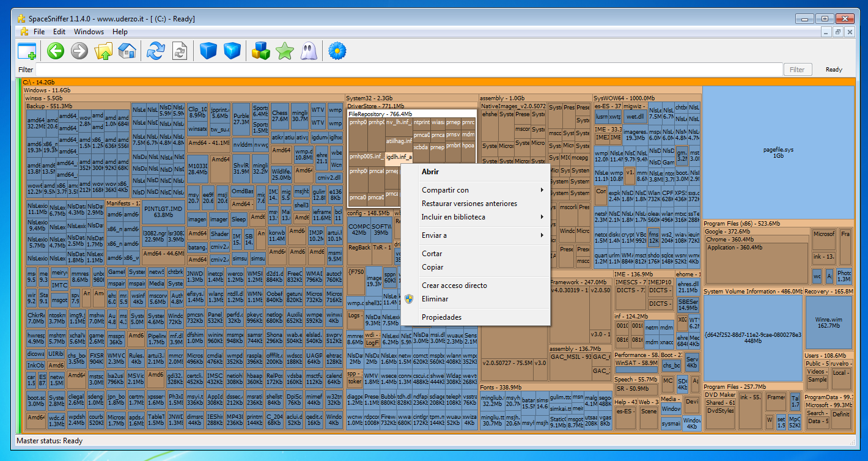Click the inf - 124.2Mb folder header
Screen dimensions: 868x461
tap(631, 316)
